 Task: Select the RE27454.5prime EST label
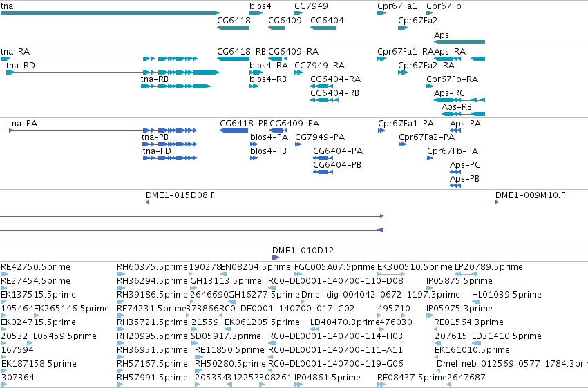tap(36, 281)
